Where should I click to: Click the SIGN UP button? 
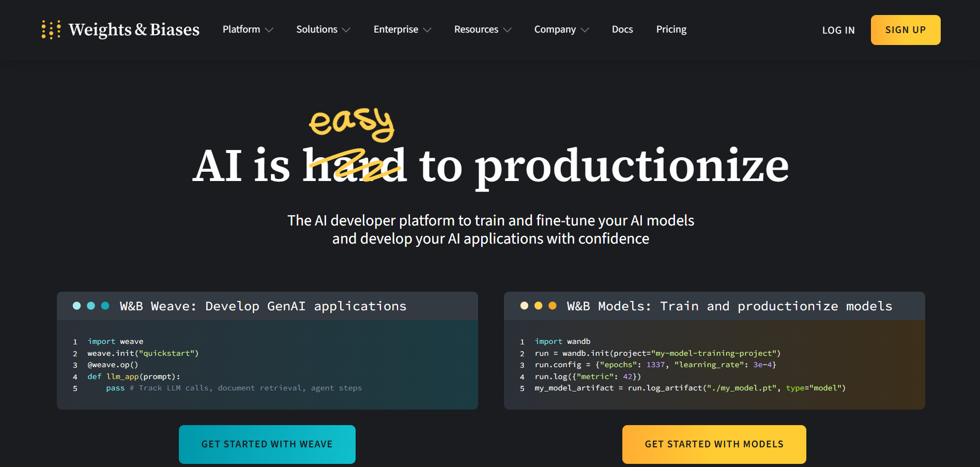(x=906, y=30)
